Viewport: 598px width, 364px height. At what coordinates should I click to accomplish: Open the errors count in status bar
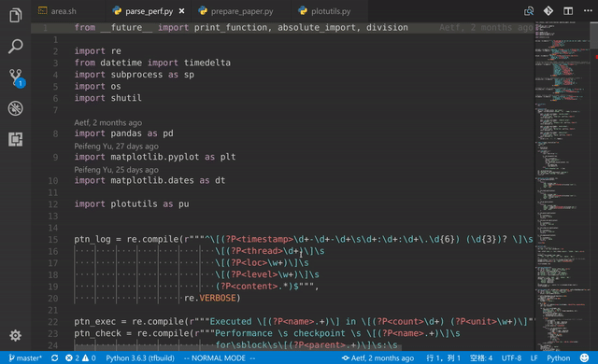[72, 357]
